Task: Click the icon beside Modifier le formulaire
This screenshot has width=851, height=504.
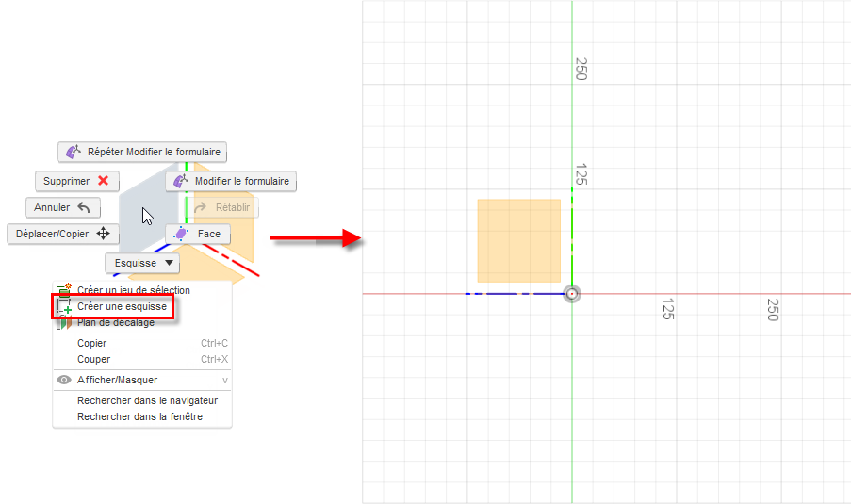Action: (181, 181)
